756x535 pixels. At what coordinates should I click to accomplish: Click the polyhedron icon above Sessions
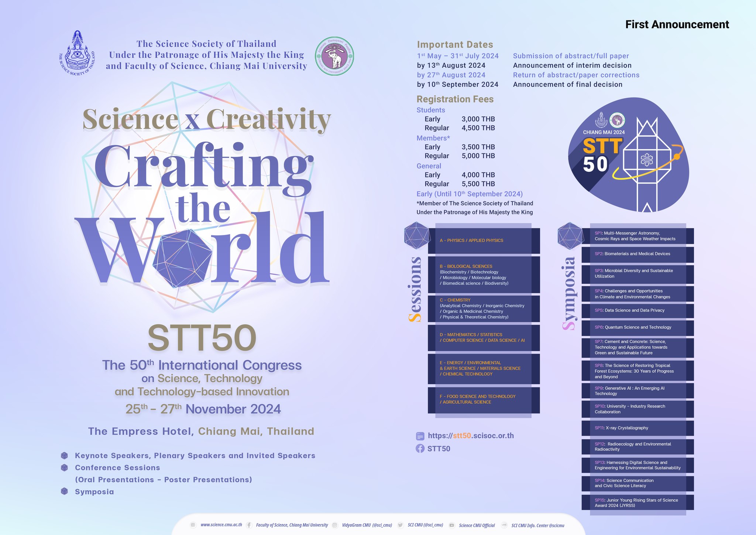click(x=417, y=235)
